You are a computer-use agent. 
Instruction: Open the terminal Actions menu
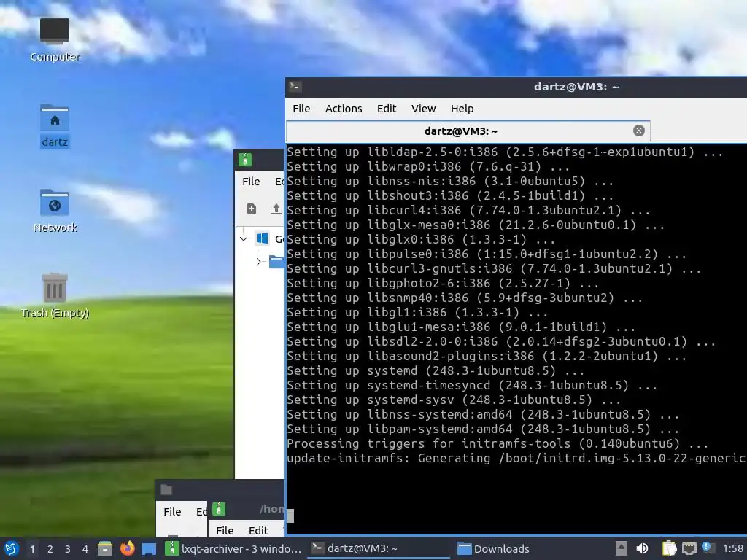point(344,109)
